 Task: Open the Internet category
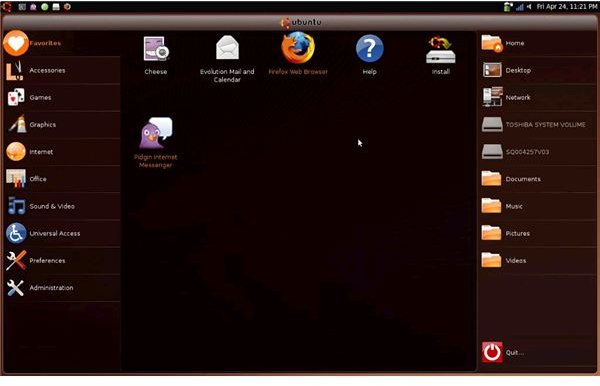pos(62,152)
